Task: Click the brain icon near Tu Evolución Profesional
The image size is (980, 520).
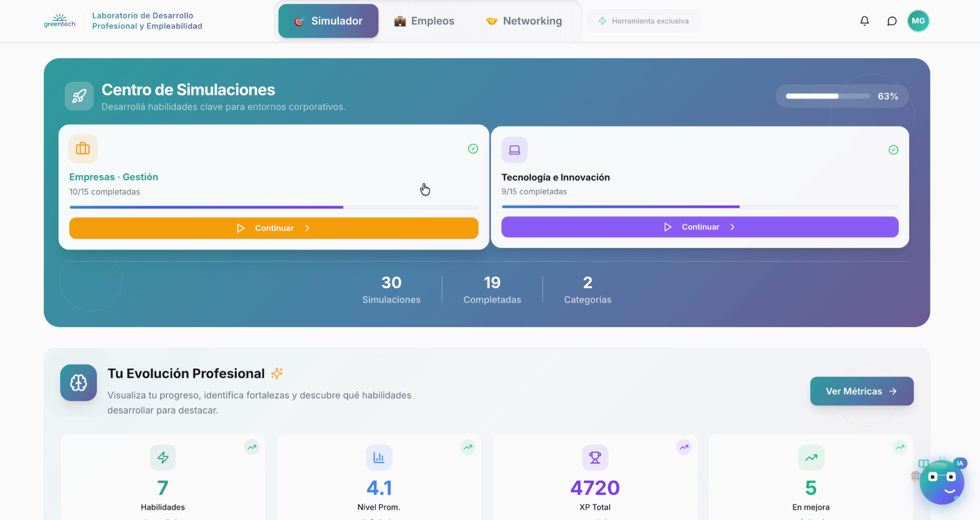Action: click(x=79, y=383)
